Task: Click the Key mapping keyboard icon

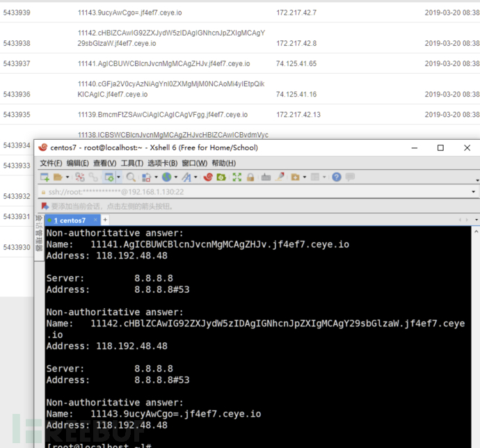Action: [266, 177]
